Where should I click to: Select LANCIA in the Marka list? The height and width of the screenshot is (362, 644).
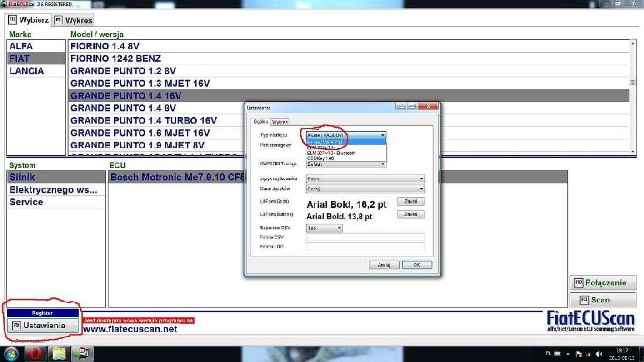36,71
